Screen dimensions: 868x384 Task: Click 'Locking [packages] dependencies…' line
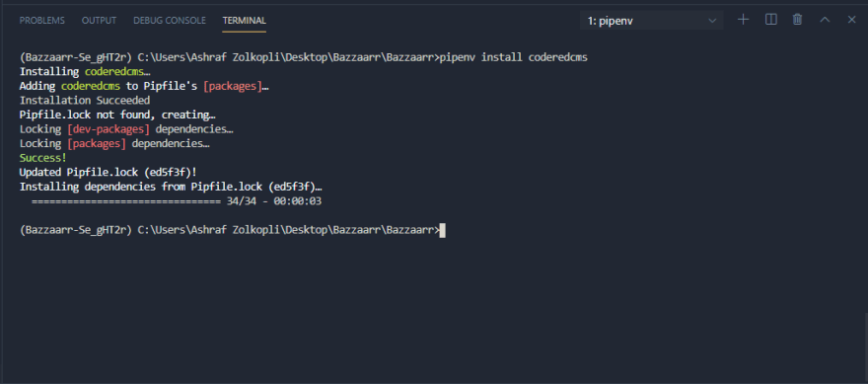[114, 144]
